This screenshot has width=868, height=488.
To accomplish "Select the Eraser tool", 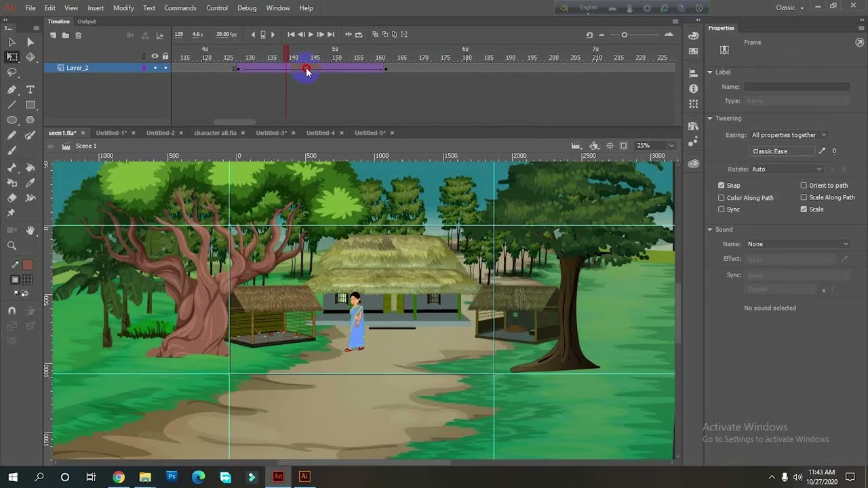I will [12, 198].
